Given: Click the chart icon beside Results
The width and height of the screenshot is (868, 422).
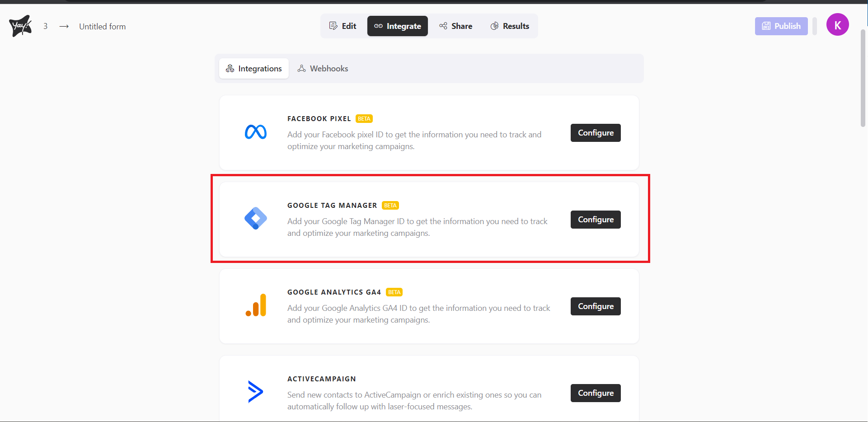Looking at the screenshot, I should point(494,26).
